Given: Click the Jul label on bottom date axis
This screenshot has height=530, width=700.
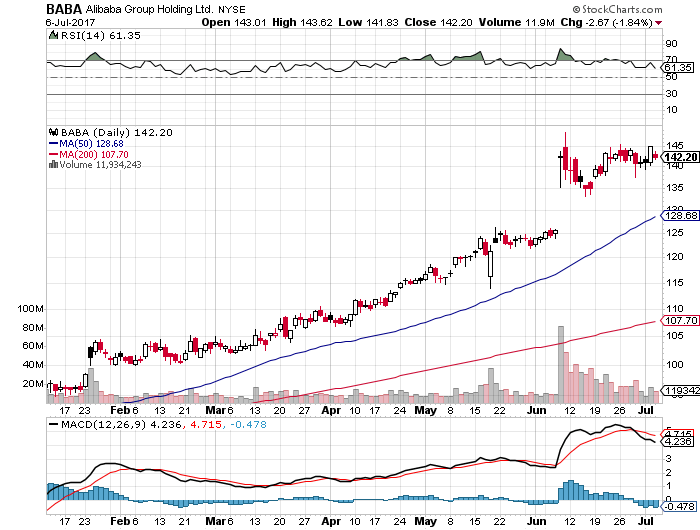Looking at the screenshot, I should (646, 521).
